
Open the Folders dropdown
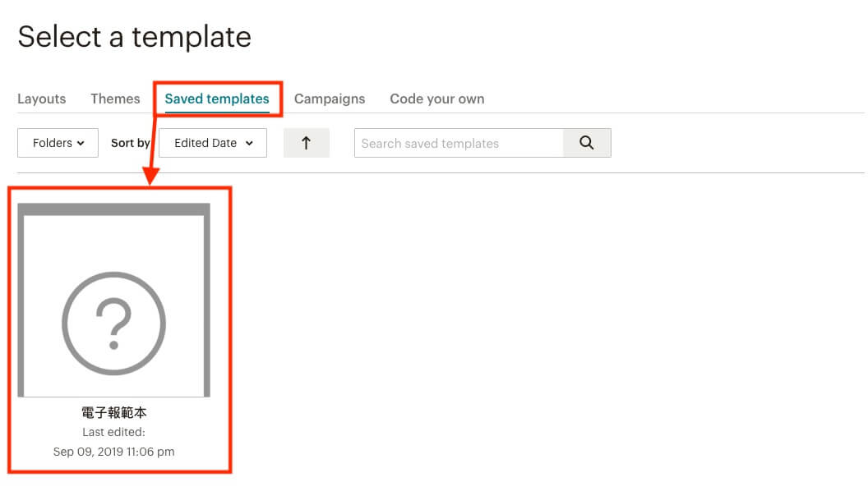[58, 143]
